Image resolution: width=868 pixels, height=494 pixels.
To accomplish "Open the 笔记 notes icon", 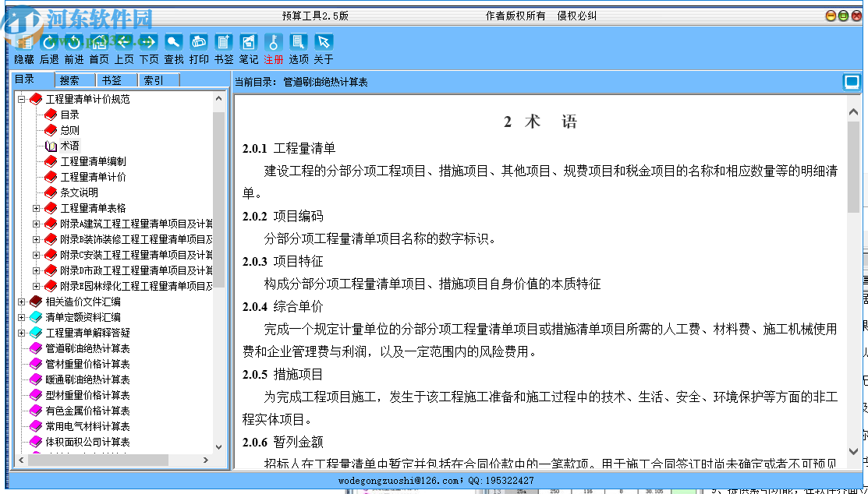I will pyautogui.click(x=249, y=41).
